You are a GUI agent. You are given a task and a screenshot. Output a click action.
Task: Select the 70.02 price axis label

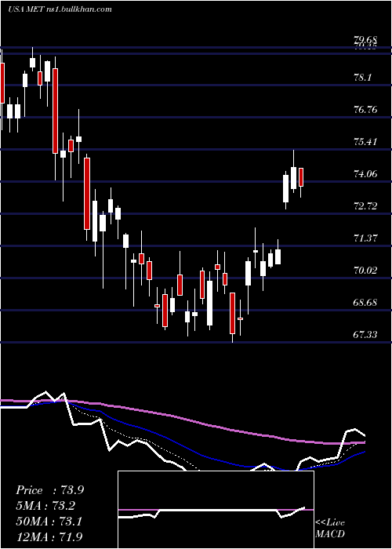365,271
